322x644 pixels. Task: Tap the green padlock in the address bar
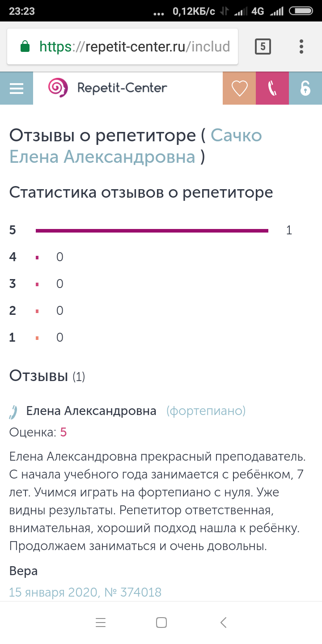tap(25, 47)
